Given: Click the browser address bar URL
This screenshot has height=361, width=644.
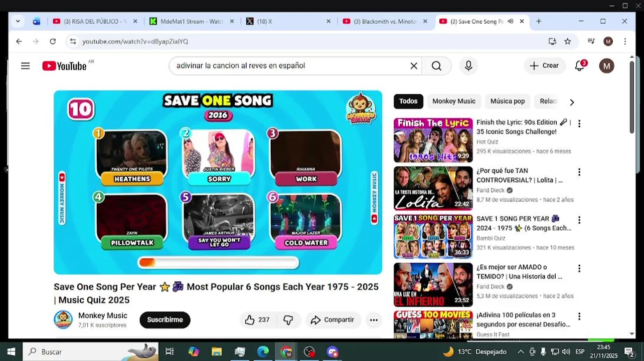Looking at the screenshot, I should [x=135, y=42].
